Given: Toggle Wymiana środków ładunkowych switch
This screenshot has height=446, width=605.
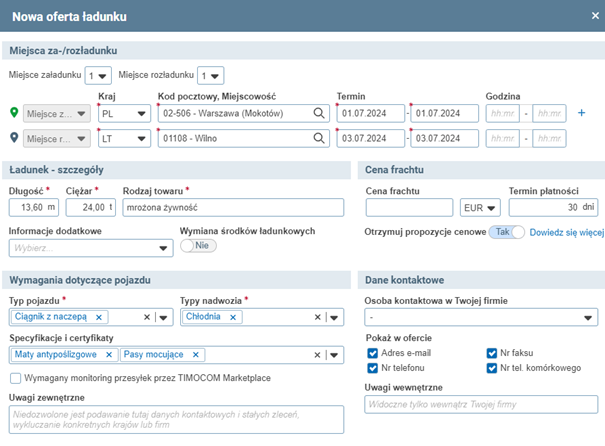Looking at the screenshot, I should [198, 246].
